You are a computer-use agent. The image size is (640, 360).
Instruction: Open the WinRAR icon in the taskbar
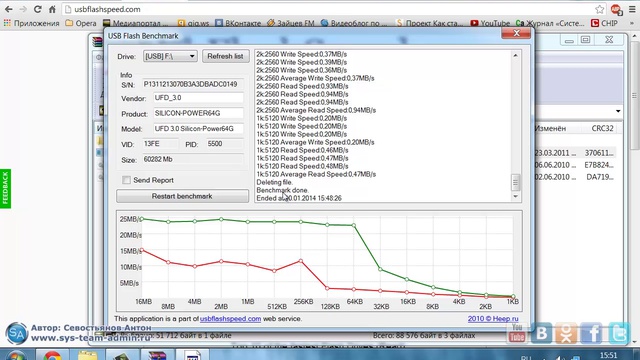click(x=157, y=355)
